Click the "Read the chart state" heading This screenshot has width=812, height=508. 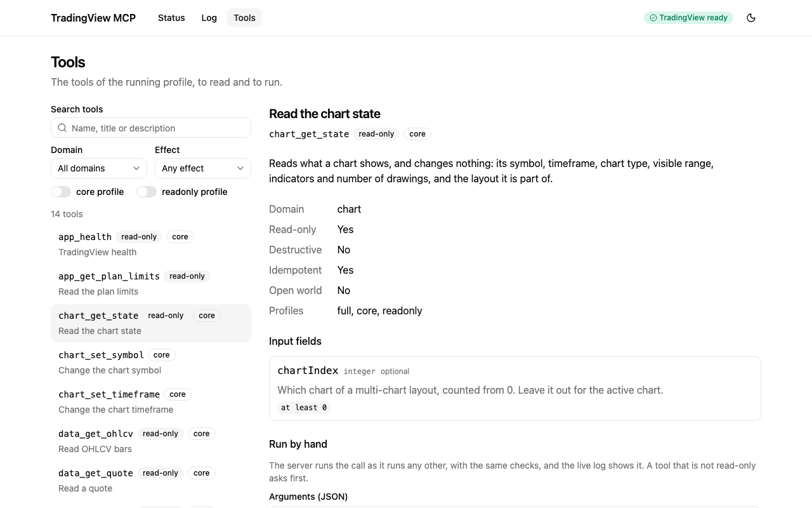[x=325, y=114]
